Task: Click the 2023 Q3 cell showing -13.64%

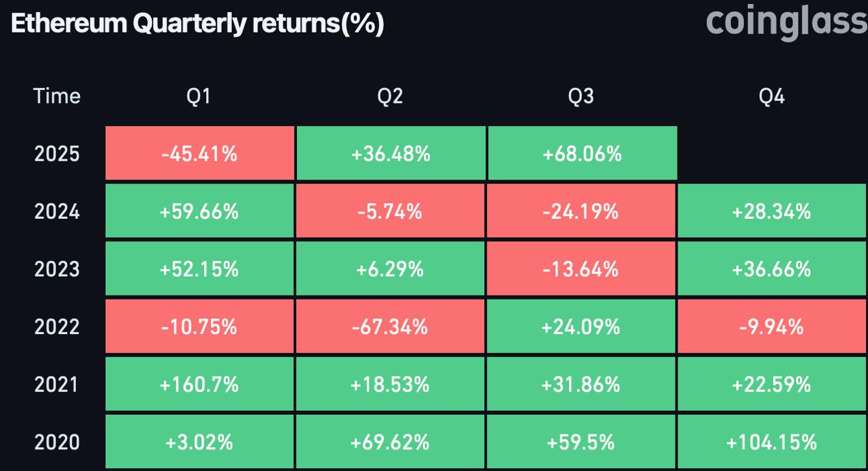Action: (581, 269)
